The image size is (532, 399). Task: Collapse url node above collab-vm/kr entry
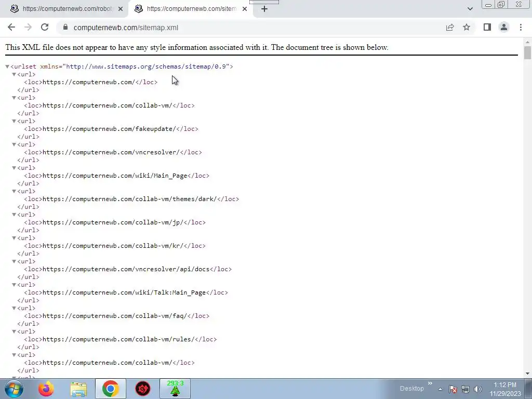pyautogui.click(x=14, y=238)
